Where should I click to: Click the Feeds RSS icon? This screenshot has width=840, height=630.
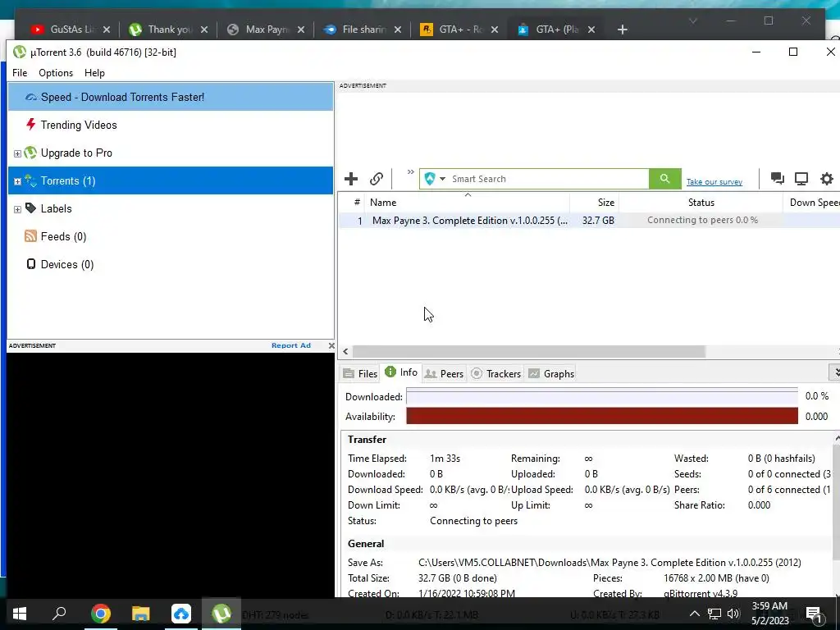(30, 235)
